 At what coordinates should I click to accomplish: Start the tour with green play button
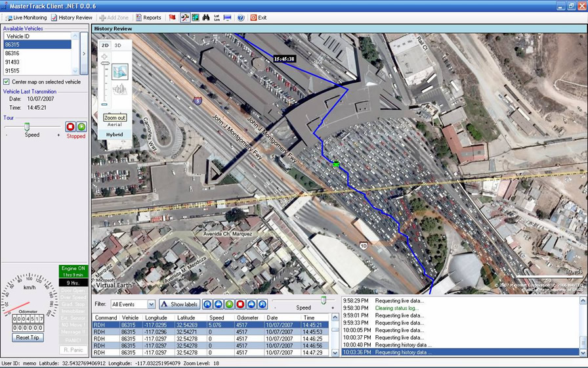81,127
